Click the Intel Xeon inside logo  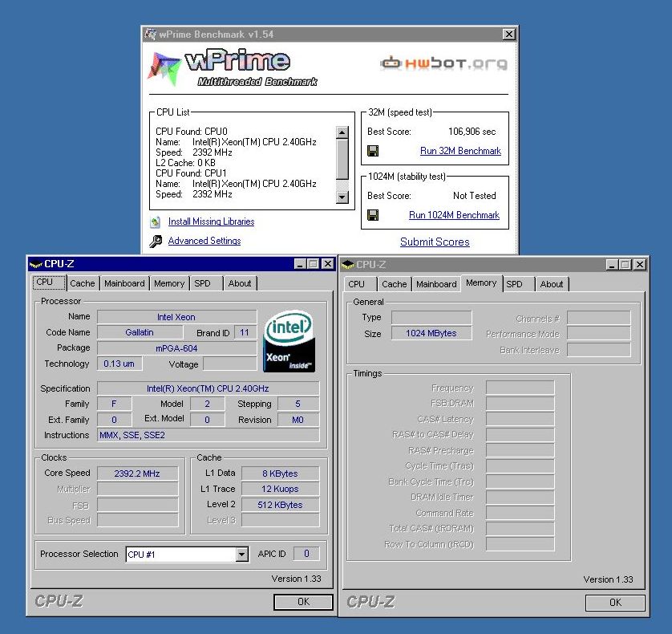(289, 341)
